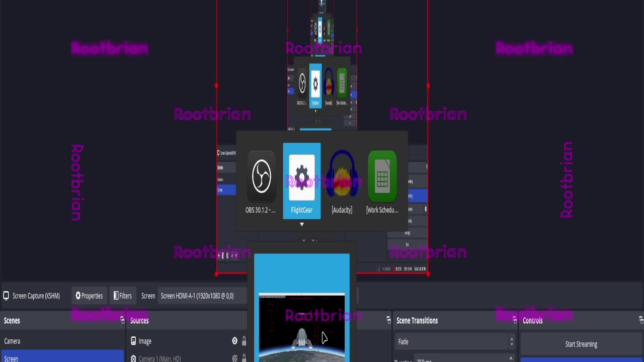The height and width of the screenshot is (362, 644).
Task: Show the hidden Camera 1 source
Action: (x=234, y=358)
